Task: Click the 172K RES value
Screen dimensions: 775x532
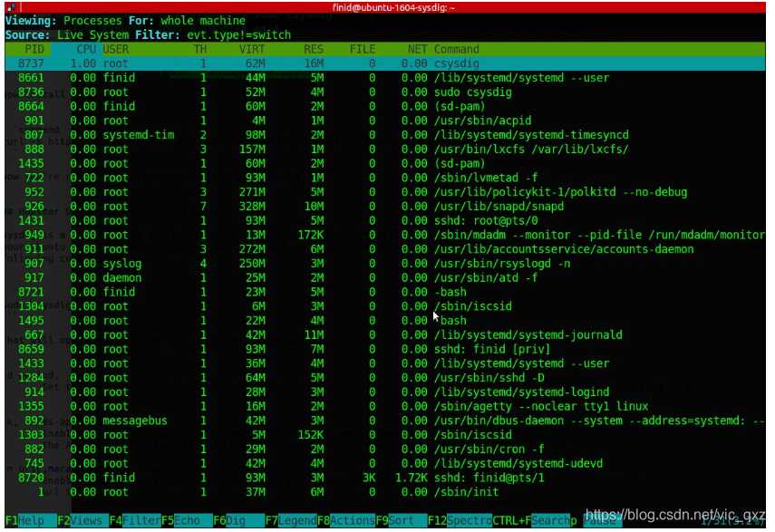Action: pyautogui.click(x=310, y=235)
